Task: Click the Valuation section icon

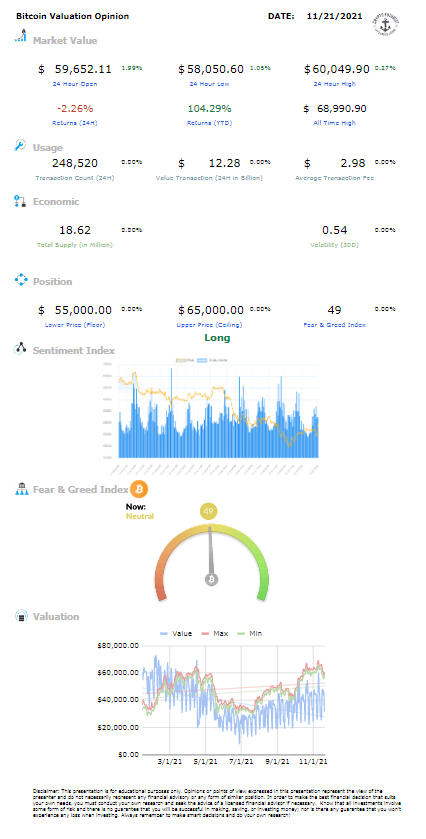Action: click(x=20, y=616)
